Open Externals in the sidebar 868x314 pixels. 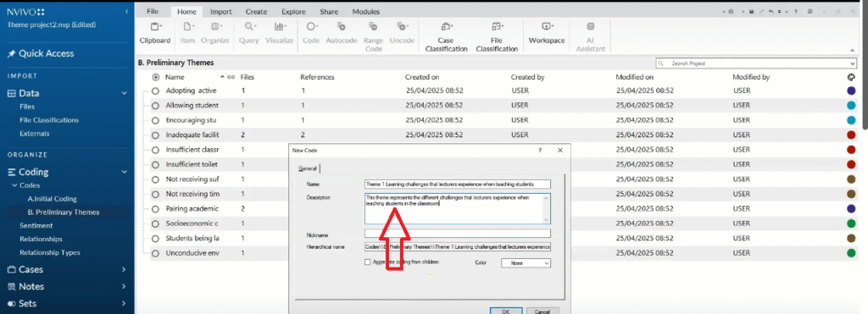point(34,133)
